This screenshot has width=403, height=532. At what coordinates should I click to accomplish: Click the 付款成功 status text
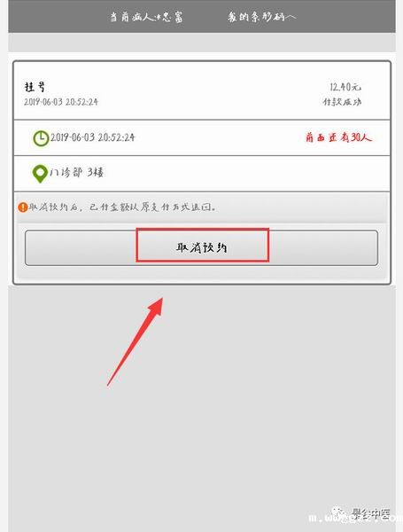click(342, 102)
